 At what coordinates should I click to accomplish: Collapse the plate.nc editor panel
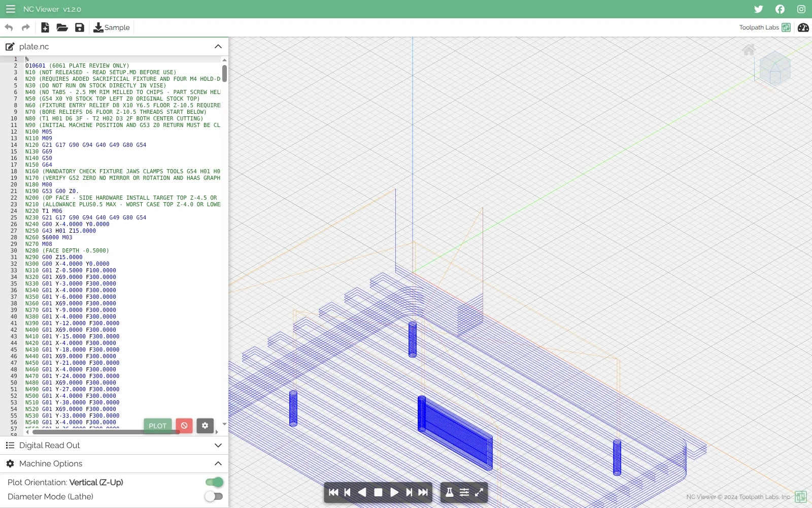coord(218,46)
